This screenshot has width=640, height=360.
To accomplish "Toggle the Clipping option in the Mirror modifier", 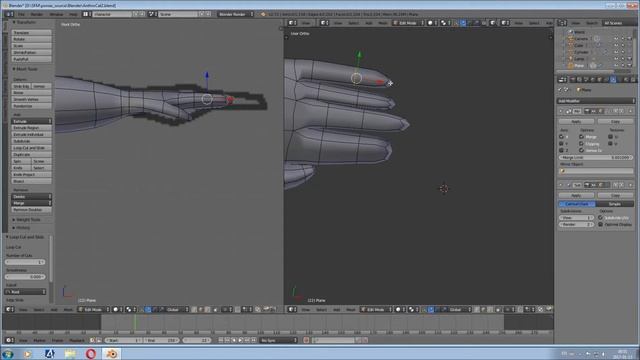I will point(581,144).
